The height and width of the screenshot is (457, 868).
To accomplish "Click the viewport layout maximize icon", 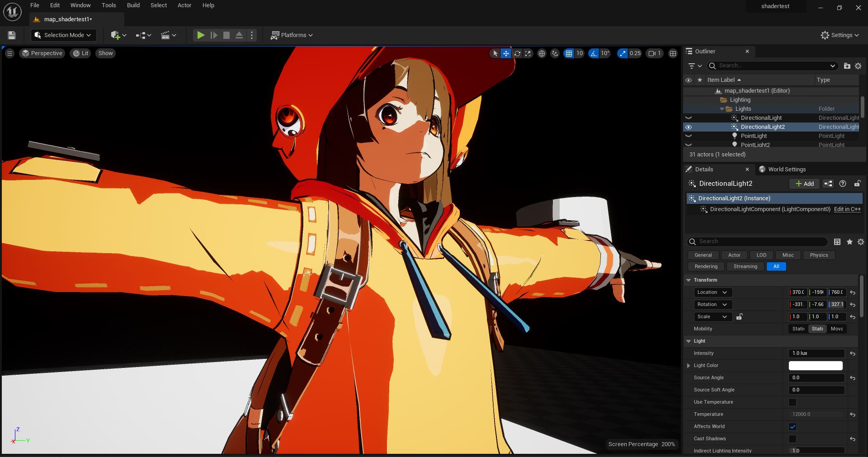I will [673, 53].
